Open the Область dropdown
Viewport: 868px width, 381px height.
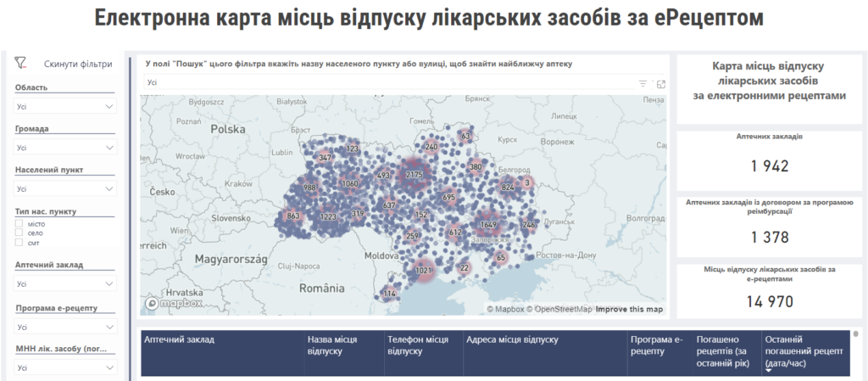coord(65,106)
